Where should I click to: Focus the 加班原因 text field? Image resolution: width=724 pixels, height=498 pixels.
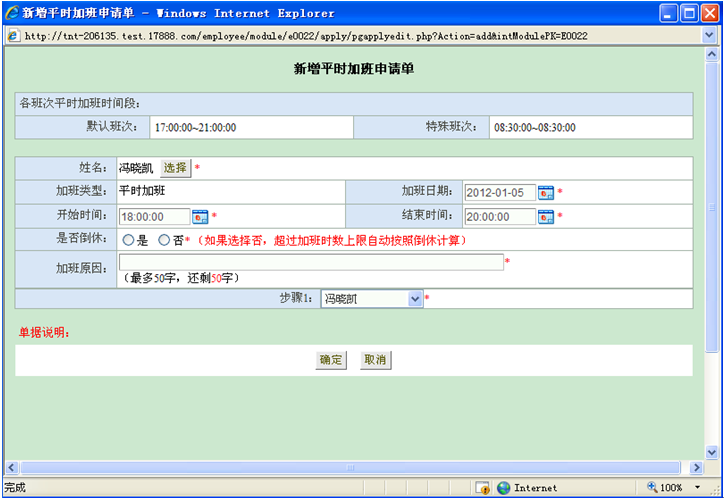click(x=310, y=262)
